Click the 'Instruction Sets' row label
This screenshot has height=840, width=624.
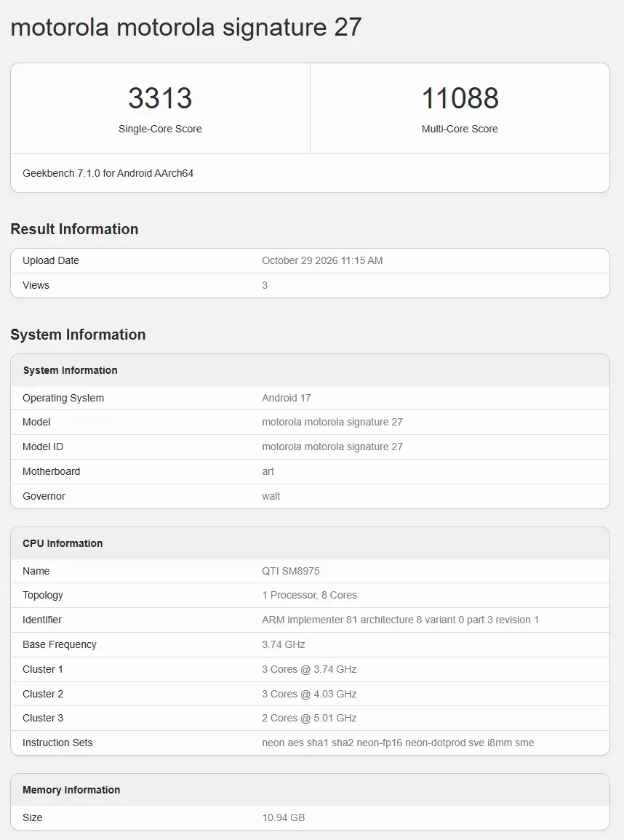57,743
